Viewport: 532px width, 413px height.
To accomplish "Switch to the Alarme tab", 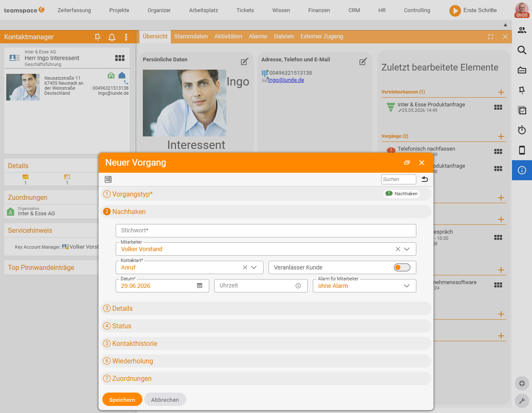I will click(x=258, y=36).
